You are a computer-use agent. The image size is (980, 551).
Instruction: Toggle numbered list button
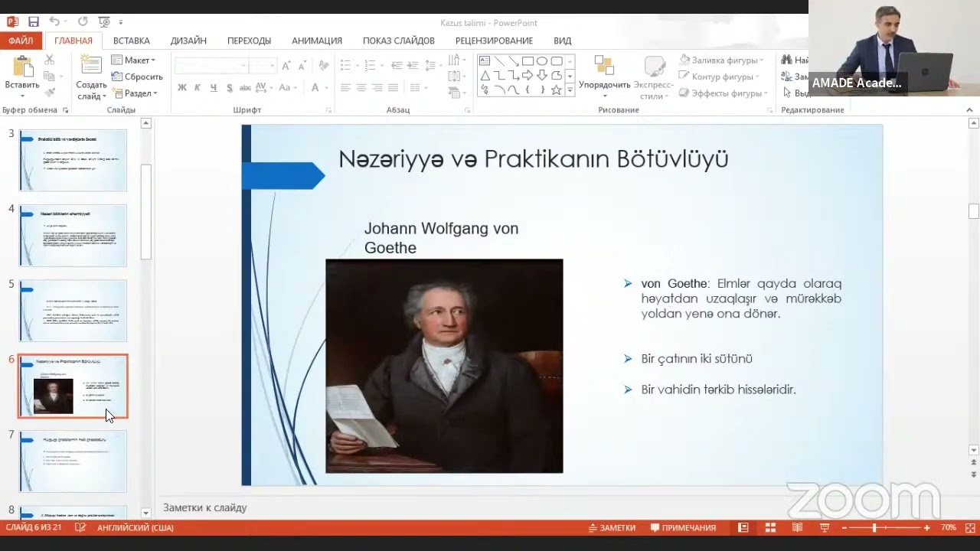tap(370, 66)
